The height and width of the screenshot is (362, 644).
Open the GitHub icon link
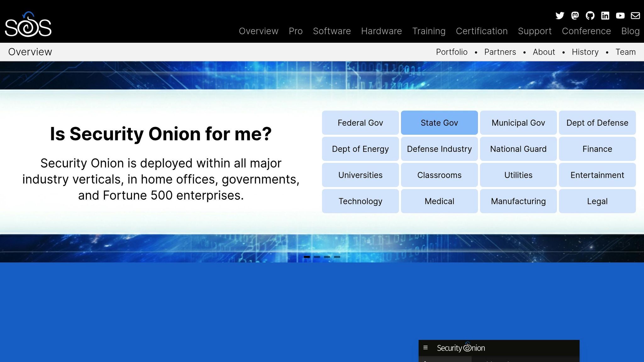(590, 16)
